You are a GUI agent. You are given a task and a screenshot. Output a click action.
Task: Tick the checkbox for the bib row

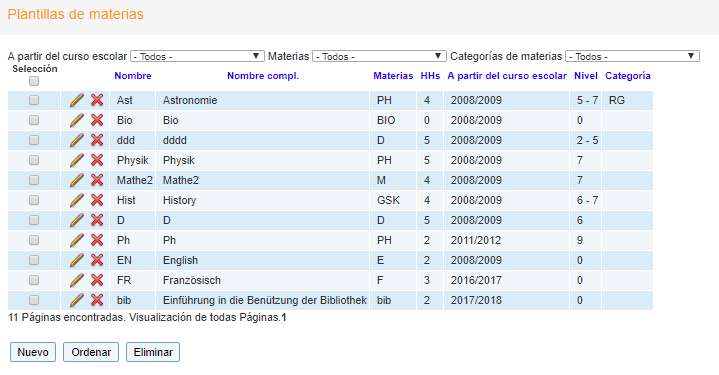[34, 300]
